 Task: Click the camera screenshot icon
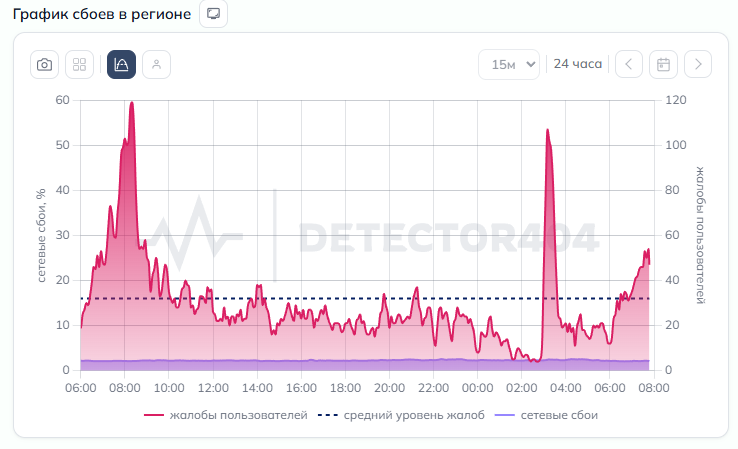tap(44, 65)
